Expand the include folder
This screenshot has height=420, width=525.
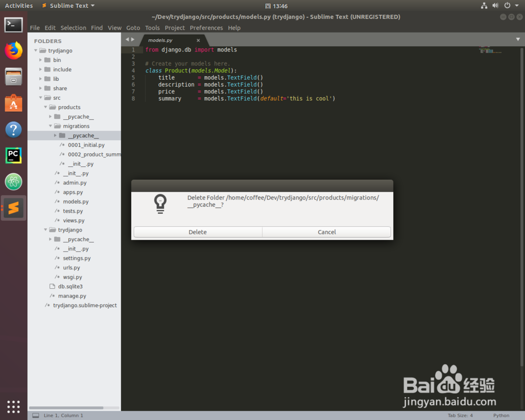(x=40, y=69)
